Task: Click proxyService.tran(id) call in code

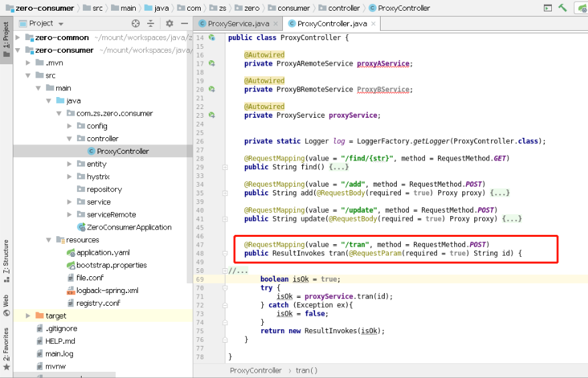Action: [x=349, y=296]
